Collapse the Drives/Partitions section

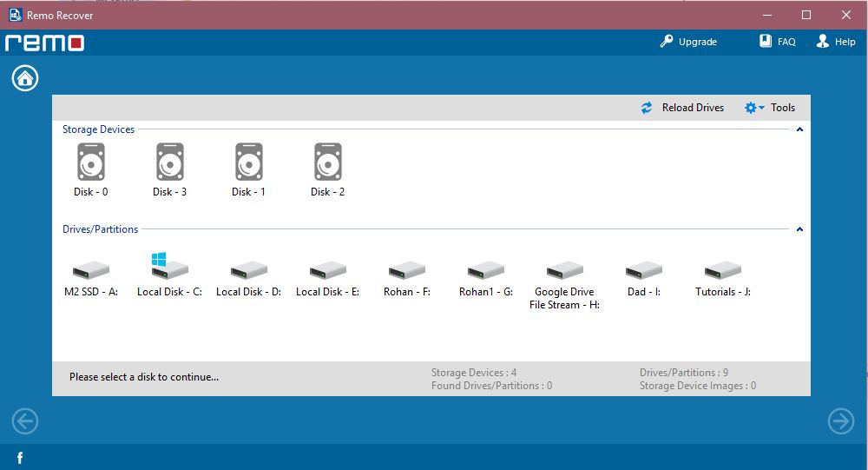coord(799,229)
